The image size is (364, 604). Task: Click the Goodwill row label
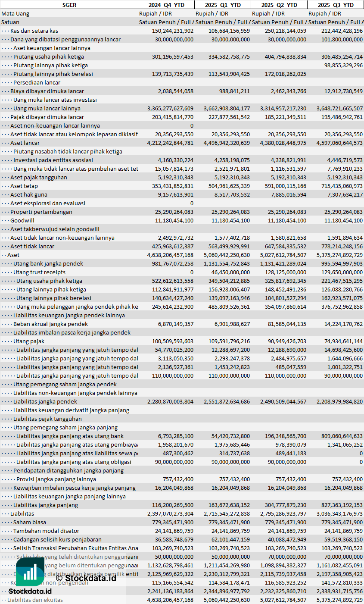[22, 220]
